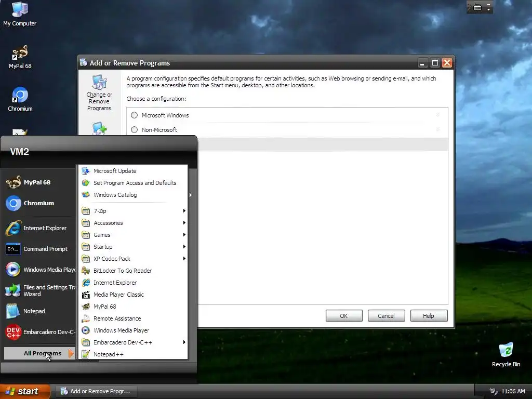Open Internet Explorer in All Programs list
This screenshot has width=532, height=399.
point(133,283)
